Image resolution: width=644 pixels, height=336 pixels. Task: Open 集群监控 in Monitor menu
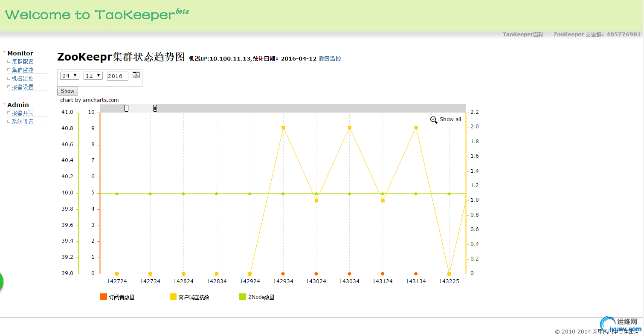tap(23, 70)
